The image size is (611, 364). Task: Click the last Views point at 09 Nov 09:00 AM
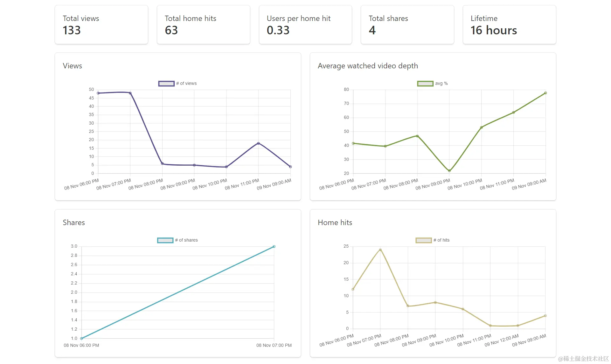tap(290, 167)
